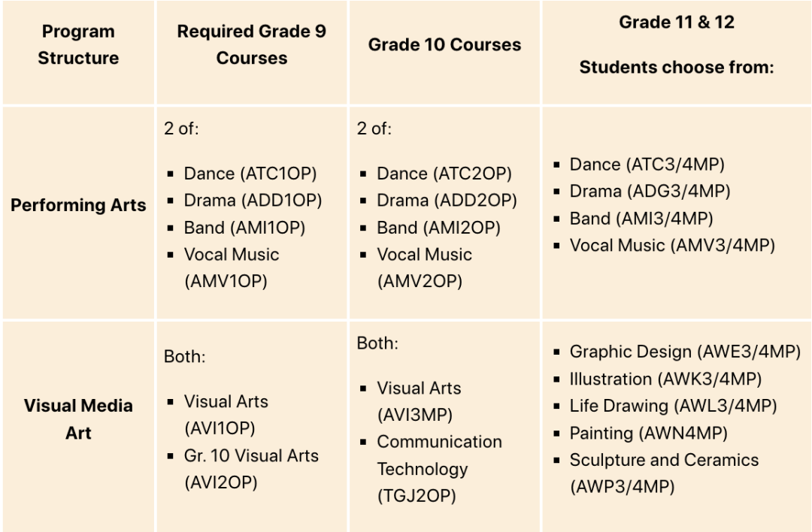Click Communication Technology (TGJ2OP) entry
Screen dimensions: 812x532
pyautogui.click(x=439, y=468)
